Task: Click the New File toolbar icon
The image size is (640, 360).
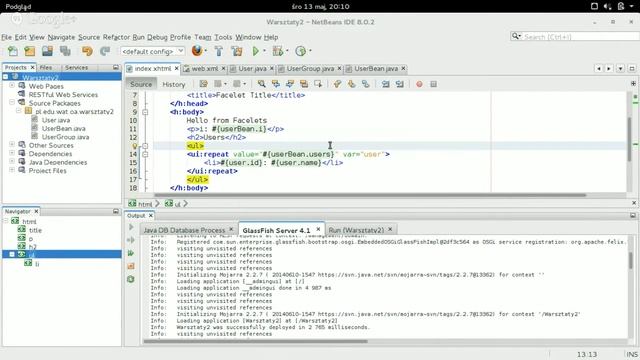Action: (13, 51)
